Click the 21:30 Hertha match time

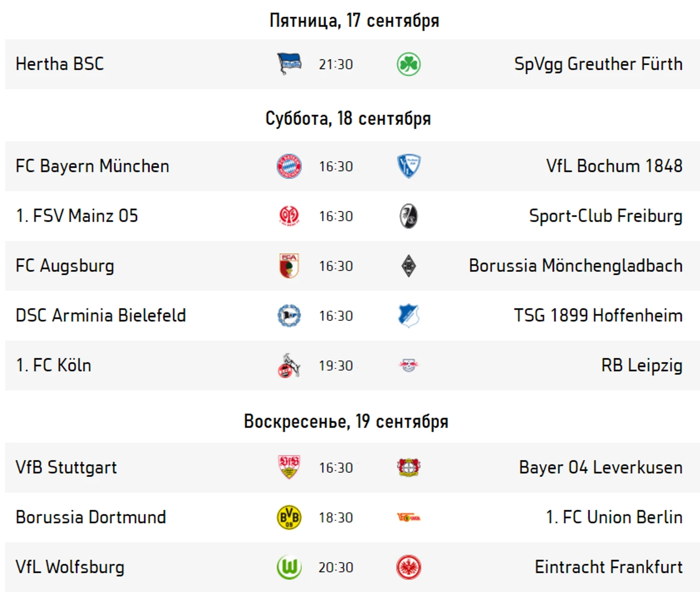336,64
